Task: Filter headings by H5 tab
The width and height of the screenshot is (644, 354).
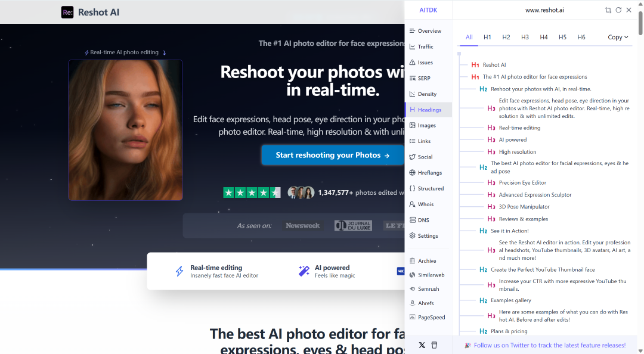Action: [563, 37]
